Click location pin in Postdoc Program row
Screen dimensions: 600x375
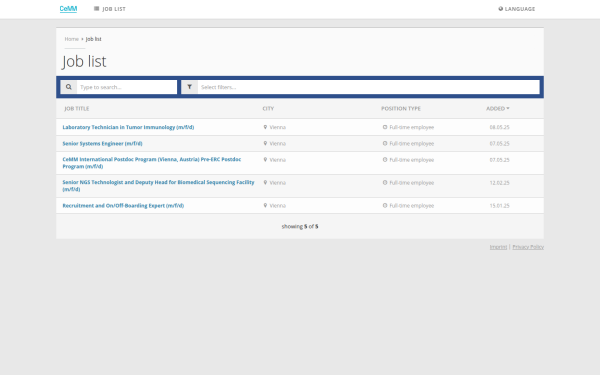pos(265,160)
